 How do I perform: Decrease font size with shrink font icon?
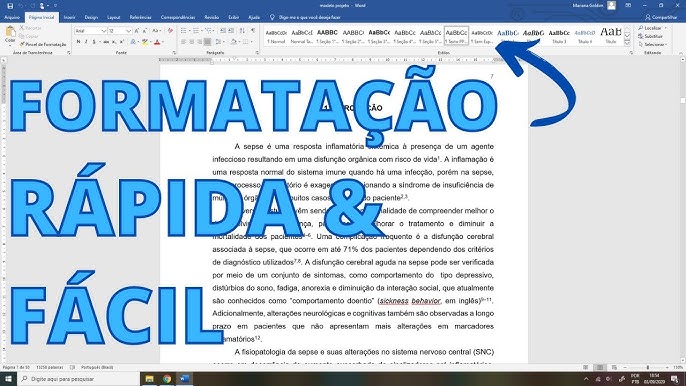click(x=145, y=31)
